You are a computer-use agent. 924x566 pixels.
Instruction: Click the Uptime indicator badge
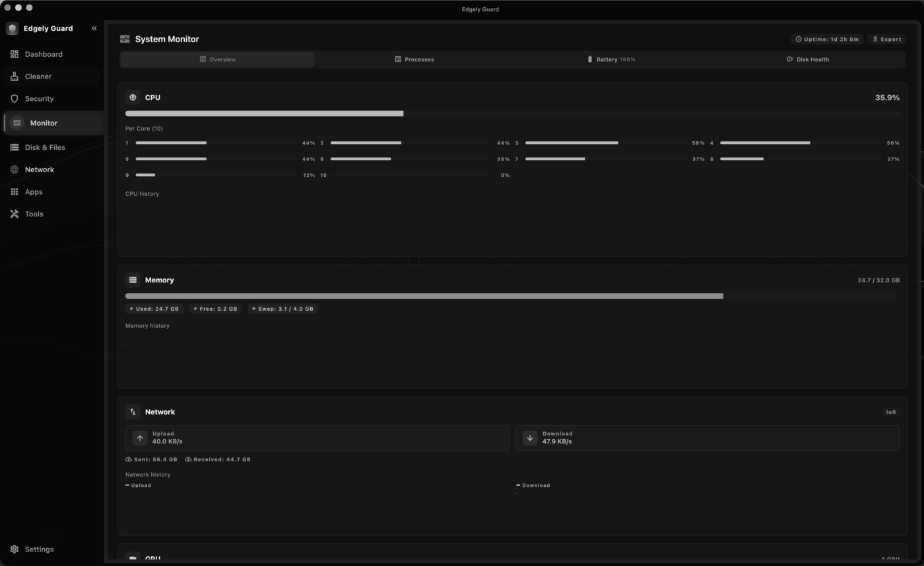[827, 39]
